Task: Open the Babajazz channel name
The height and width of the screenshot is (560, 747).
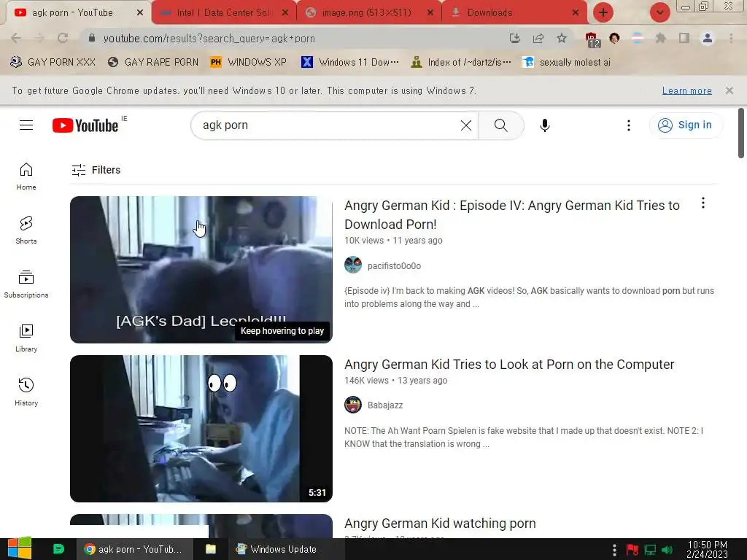Action: (385, 405)
